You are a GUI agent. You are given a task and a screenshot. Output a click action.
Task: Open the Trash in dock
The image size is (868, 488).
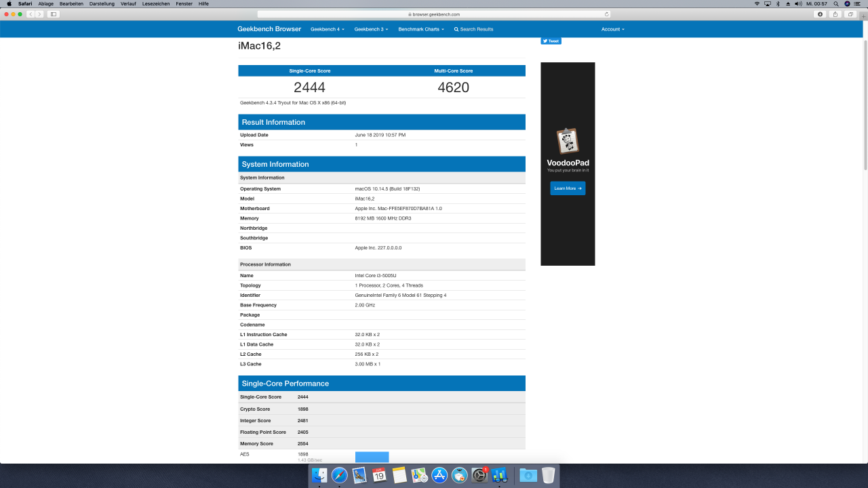coord(548,475)
